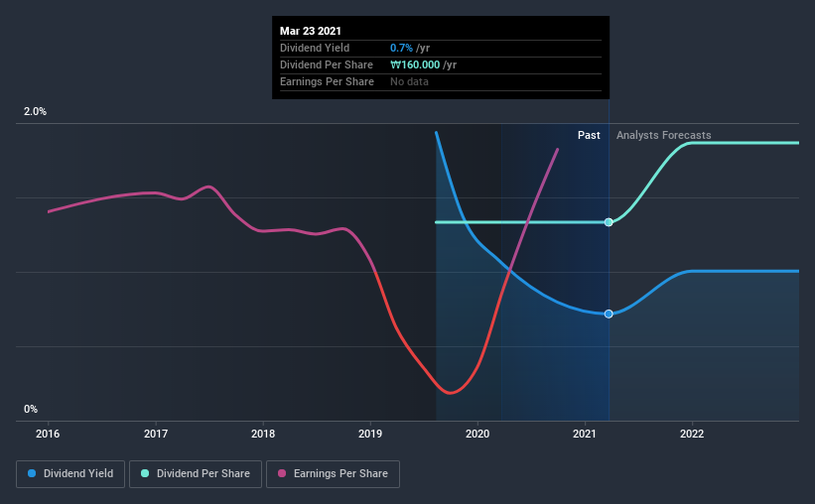
Task: Click the Past region label
Action: [589, 135]
